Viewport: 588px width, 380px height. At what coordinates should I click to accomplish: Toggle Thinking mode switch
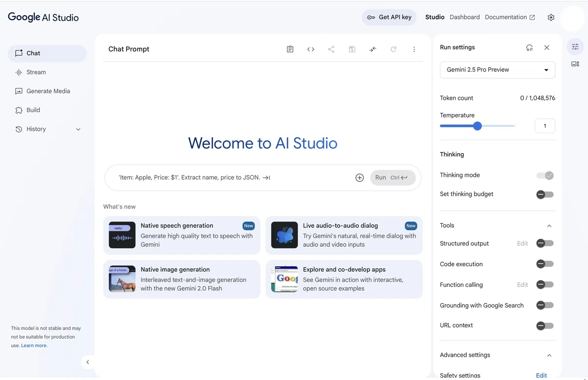(x=545, y=175)
